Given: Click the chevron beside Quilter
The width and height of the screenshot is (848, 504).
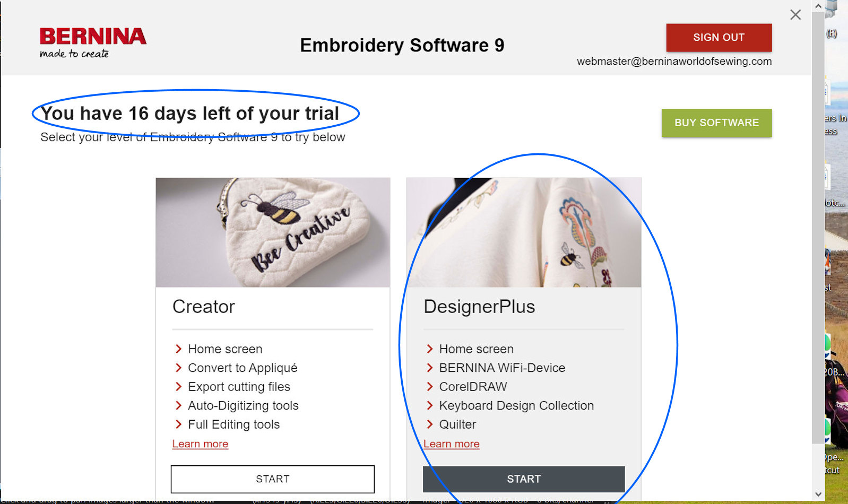Looking at the screenshot, I should [430, 424].
